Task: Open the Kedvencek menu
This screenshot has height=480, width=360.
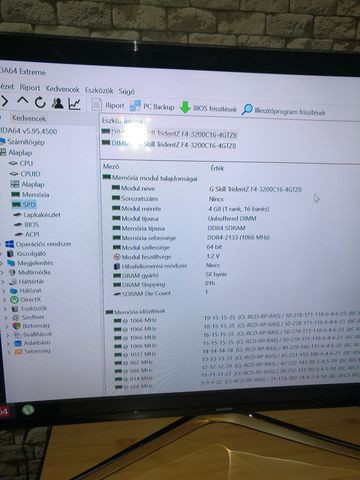Action: pyautogui.click(x=62, y=89)
